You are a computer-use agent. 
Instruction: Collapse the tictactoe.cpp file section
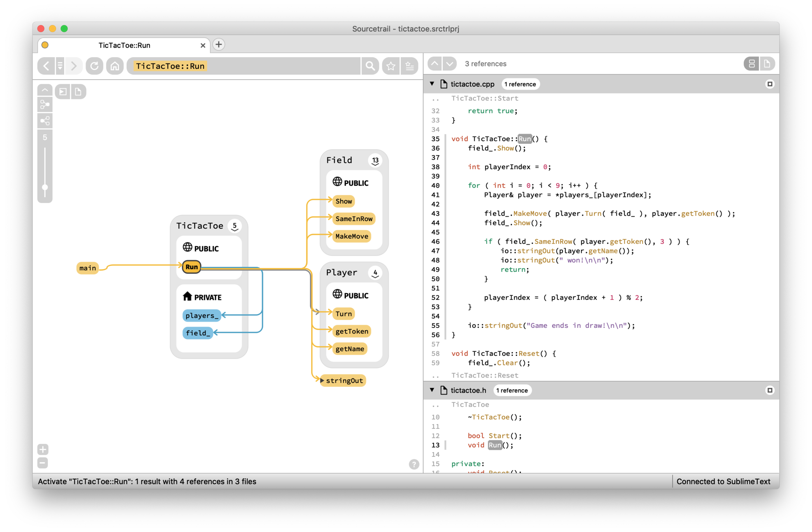pos(432,84)
